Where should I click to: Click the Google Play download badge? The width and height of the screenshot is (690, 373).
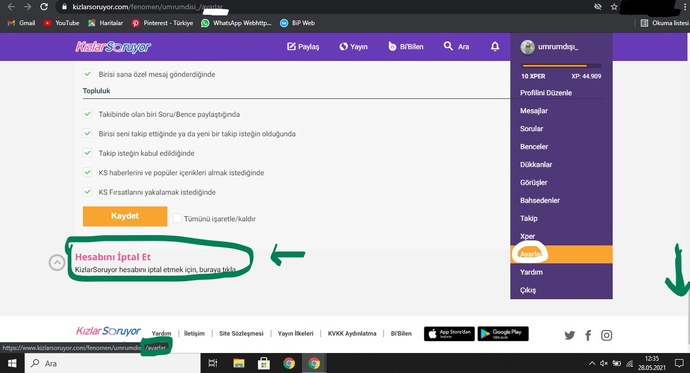503,334
